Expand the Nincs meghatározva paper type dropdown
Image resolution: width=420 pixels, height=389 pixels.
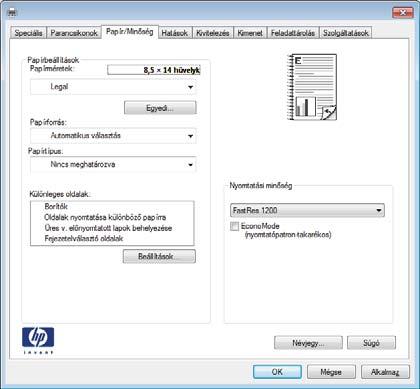113,164
